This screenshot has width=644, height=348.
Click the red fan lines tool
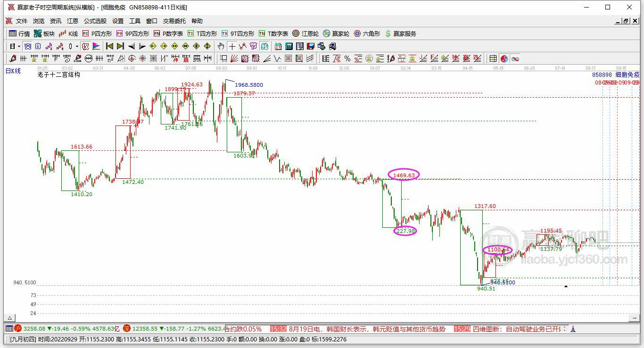pyautogui.click(x=234, y=58)
